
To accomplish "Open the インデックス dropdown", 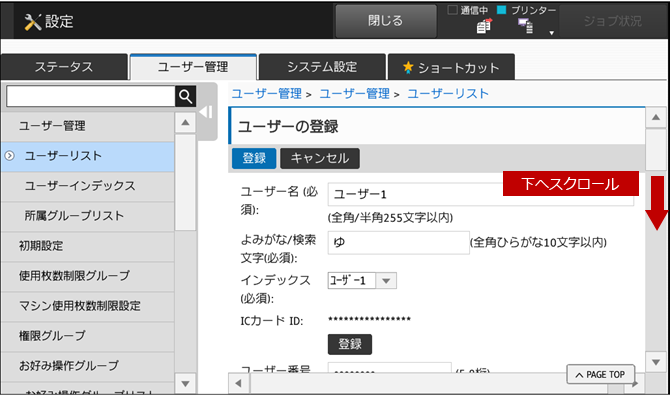I will pyautogui.click(x=362, y=281).
